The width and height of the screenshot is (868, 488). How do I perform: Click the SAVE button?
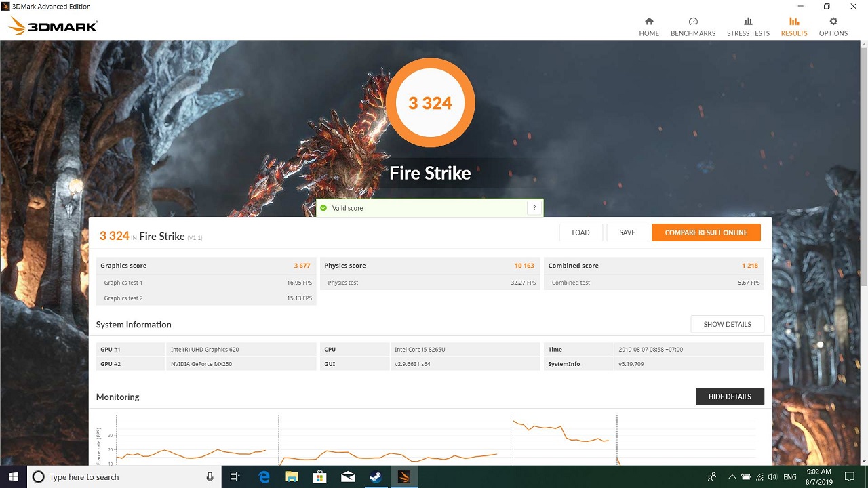627,232
